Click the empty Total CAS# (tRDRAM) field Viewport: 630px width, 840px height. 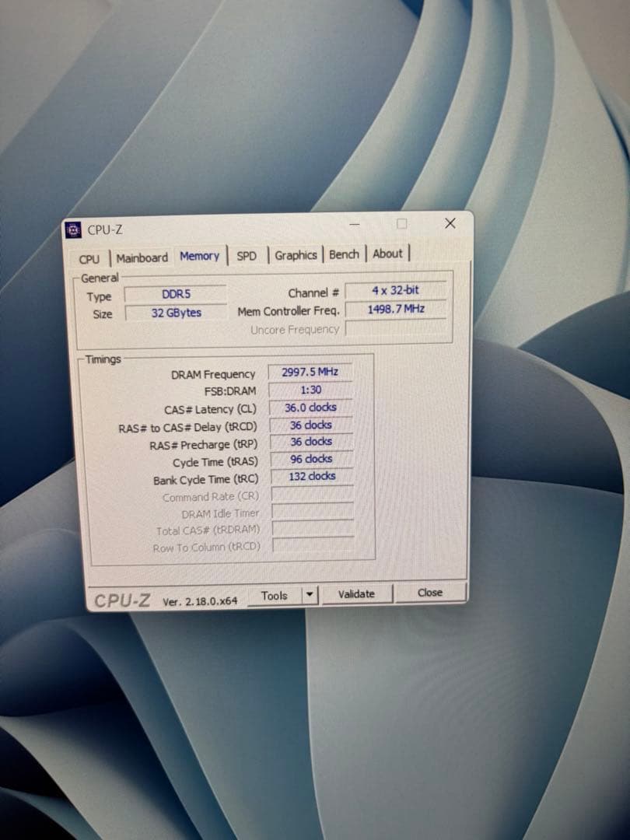point(313,528)
